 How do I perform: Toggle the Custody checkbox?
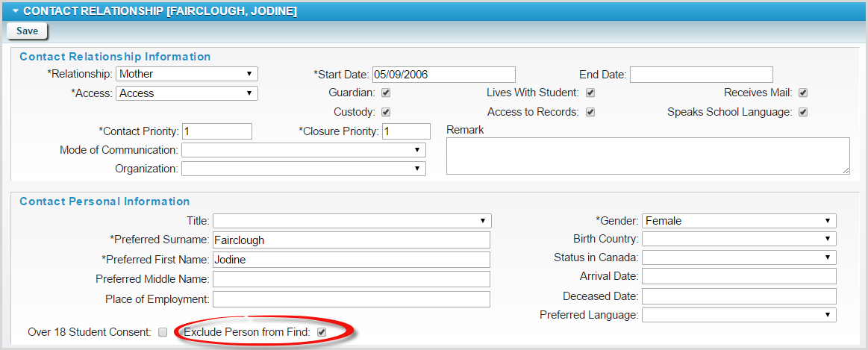point(386,113)
